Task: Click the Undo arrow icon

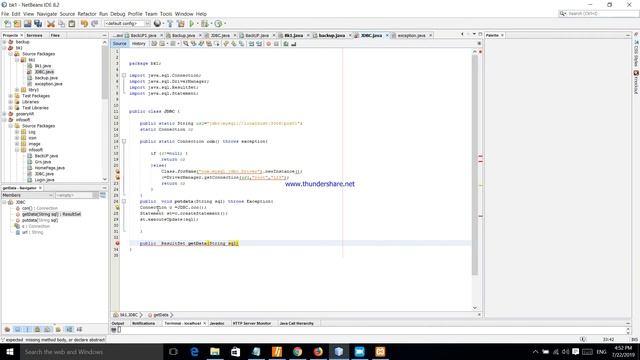Action: tap(84, 24)
